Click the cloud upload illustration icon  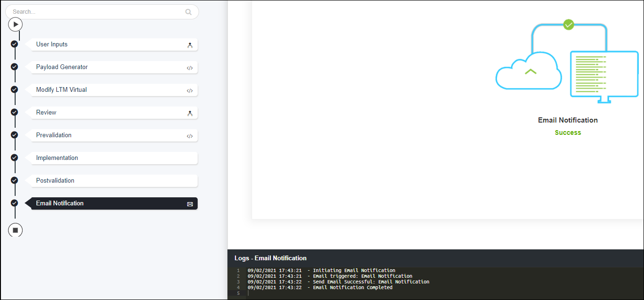pyautogui.click(x=529, y=71)
